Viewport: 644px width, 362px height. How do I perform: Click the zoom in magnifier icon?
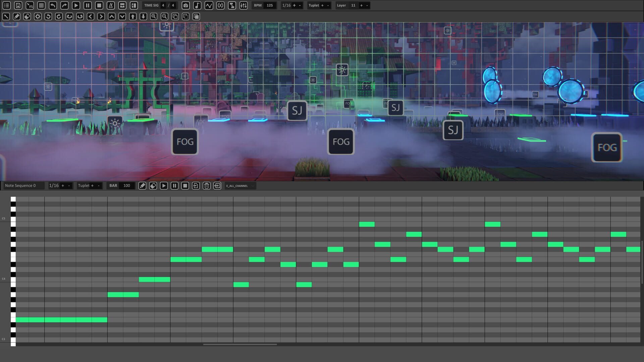[154, 16]
